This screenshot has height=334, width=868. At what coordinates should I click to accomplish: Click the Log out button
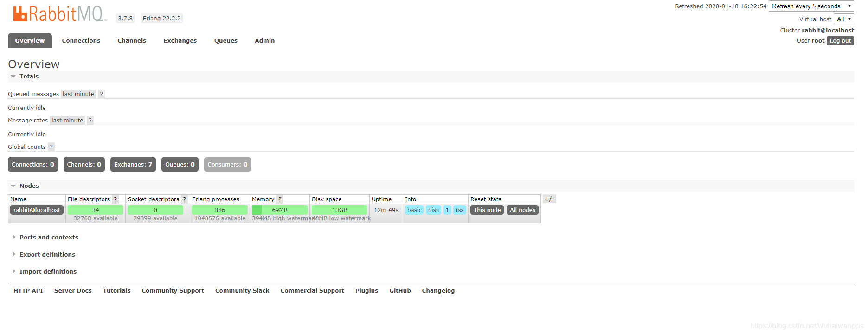[x=840, y=40]
